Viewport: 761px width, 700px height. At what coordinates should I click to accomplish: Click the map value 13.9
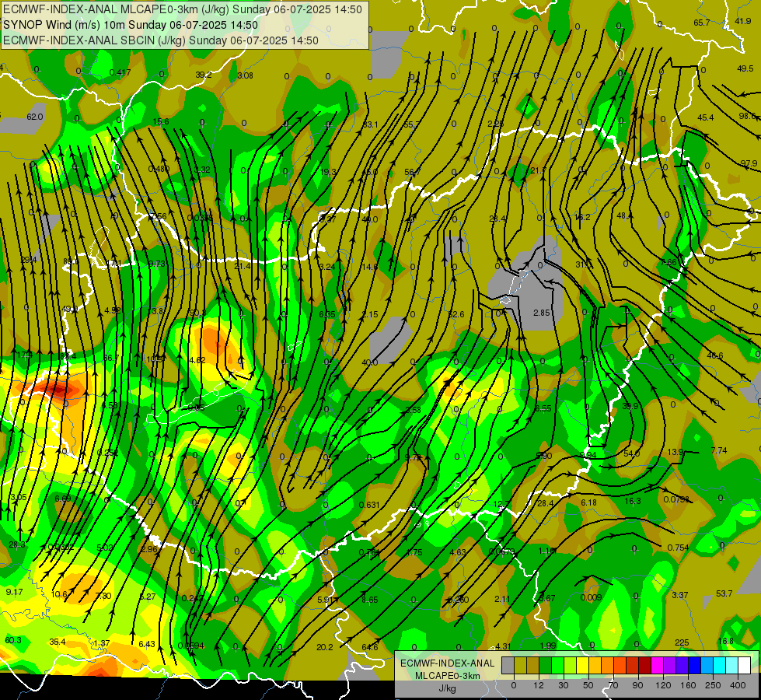675,452
